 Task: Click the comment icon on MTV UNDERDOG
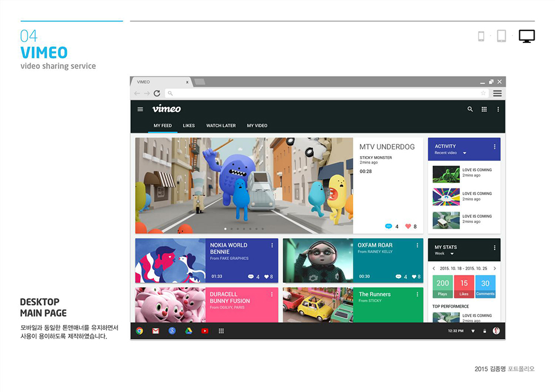coord(388,226)
